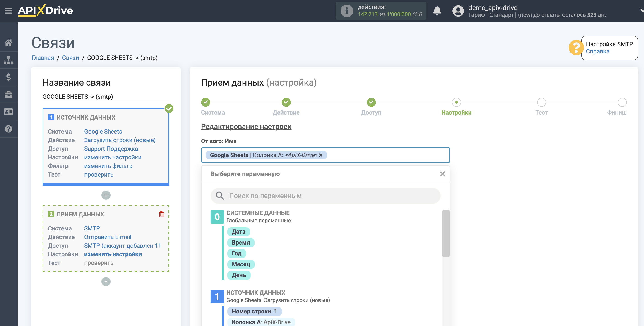Open the briefcase sidebar icon

click(9, 94)
